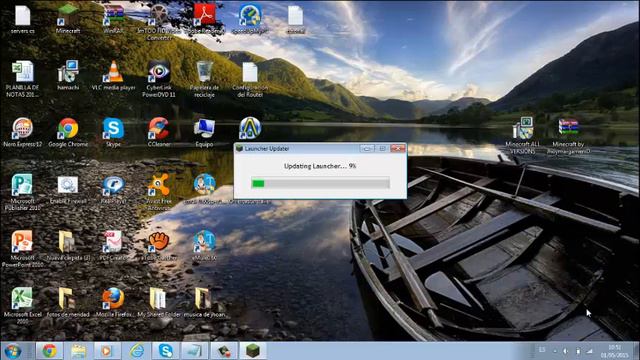Open the Skype desktop shortcut
This screenshot has height=360, width=640.
(113, 131)
